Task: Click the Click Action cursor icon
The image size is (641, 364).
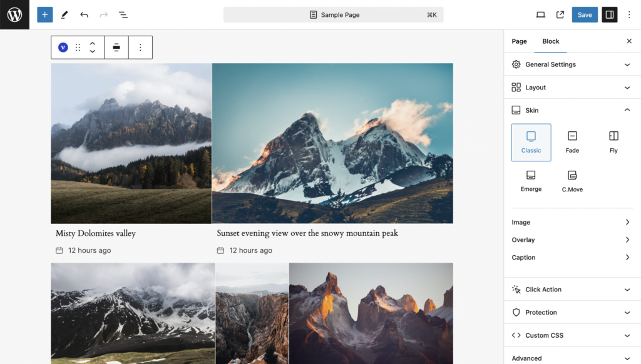Action: pyautogui.click(x=516, y=289)
